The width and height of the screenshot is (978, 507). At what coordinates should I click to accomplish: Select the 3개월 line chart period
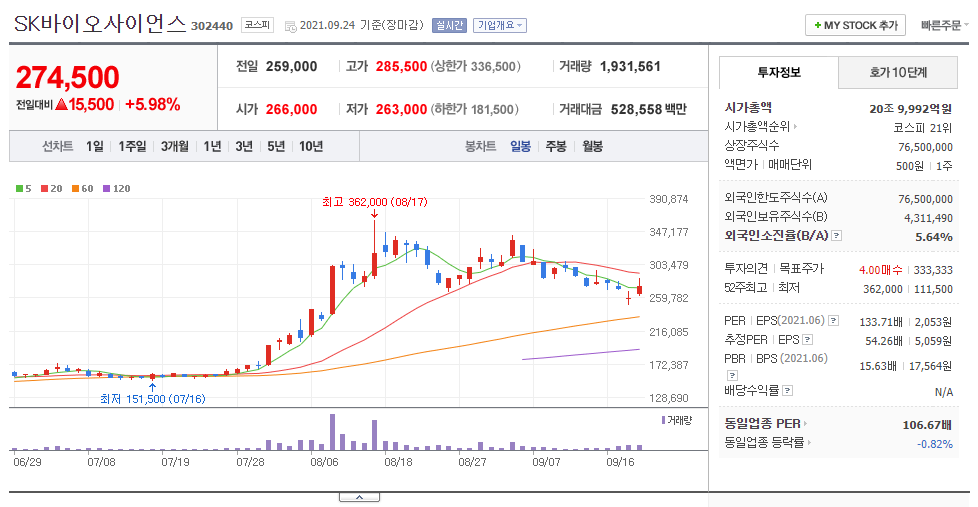[175, 146]
